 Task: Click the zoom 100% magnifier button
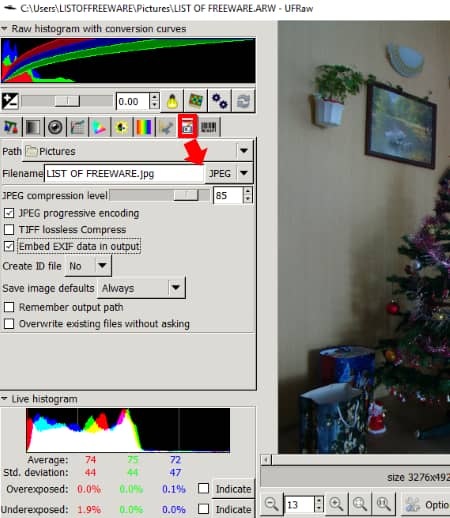pyautogui.click(x=383, y=504)
